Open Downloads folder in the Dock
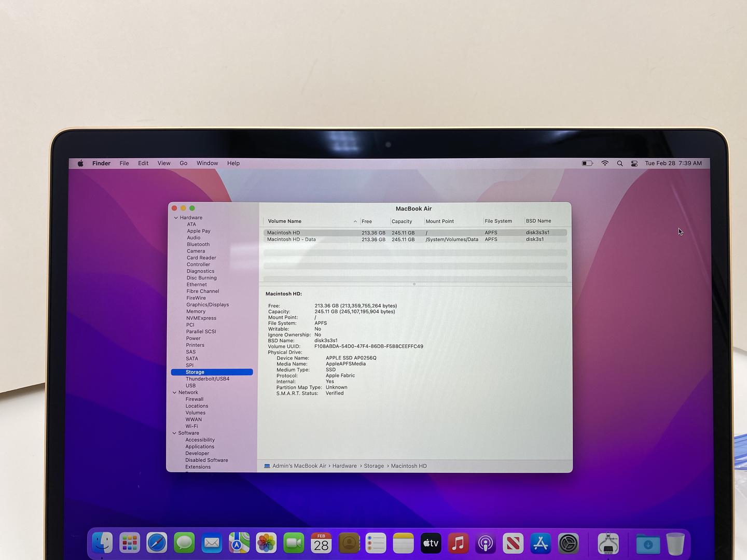The width and height of the screenshot is (747, 560). (x=648, y=543)
